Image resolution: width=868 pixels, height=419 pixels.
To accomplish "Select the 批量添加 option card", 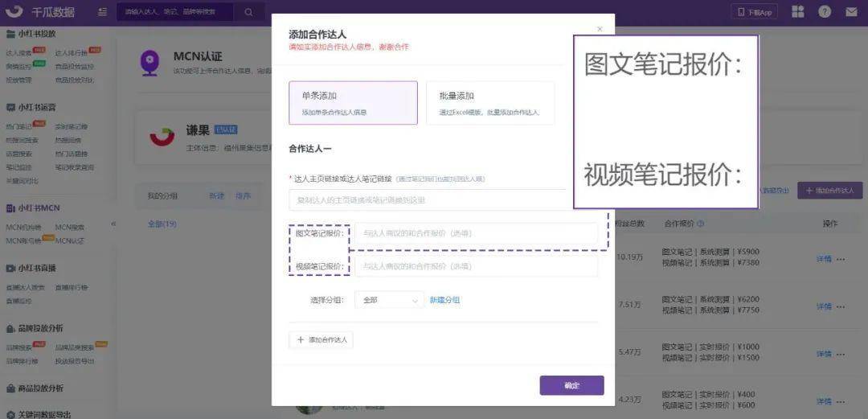I will pos(489,103).
